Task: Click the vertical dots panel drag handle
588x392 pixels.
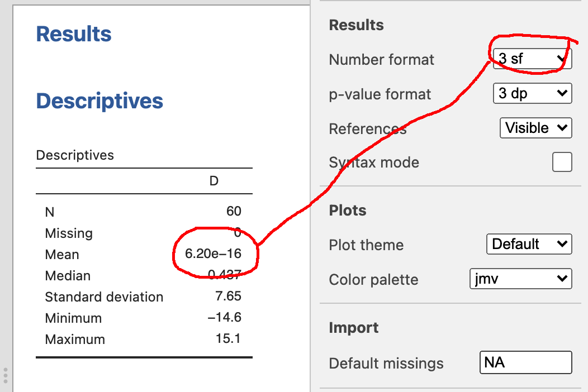Action: (6, 375)
